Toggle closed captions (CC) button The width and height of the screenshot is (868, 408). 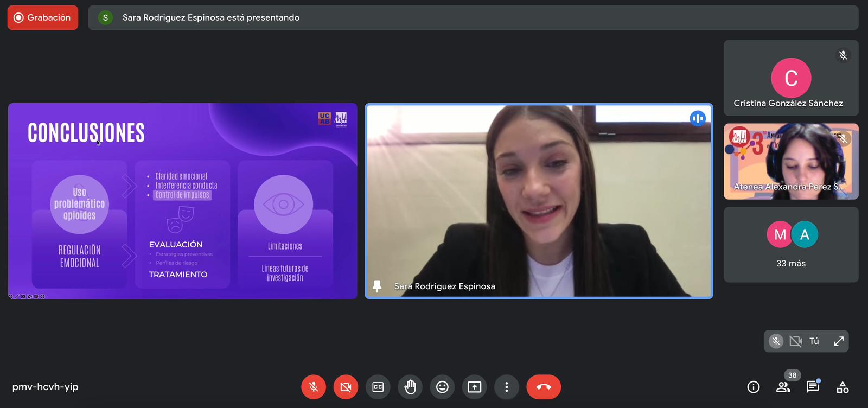(x=378, y=387)
